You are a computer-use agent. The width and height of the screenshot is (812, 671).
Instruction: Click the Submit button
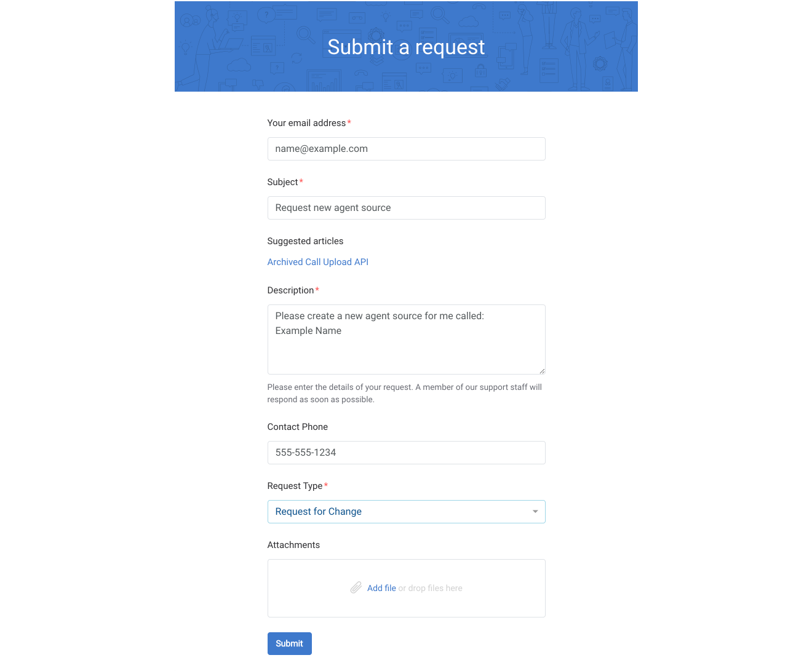tap(289, 643)
